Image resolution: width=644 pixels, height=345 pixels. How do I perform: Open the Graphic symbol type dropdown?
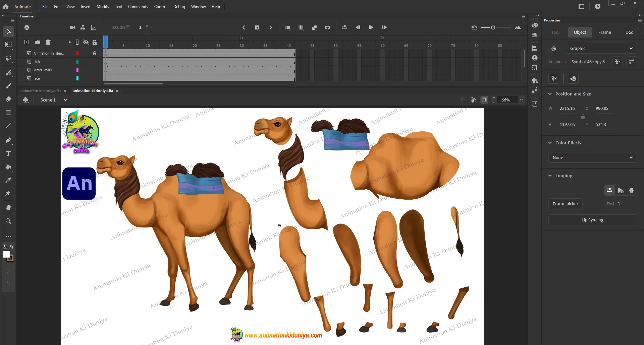coord(601,48)
